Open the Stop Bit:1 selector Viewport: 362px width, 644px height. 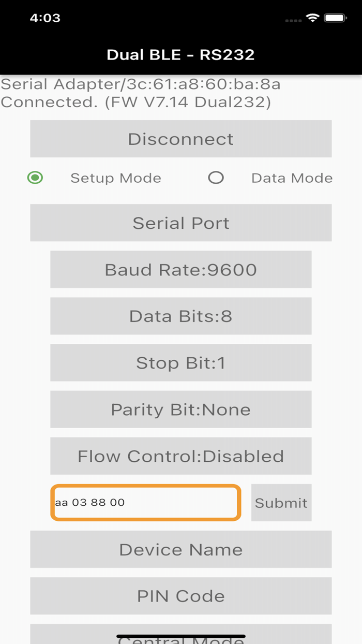[181, 362]
